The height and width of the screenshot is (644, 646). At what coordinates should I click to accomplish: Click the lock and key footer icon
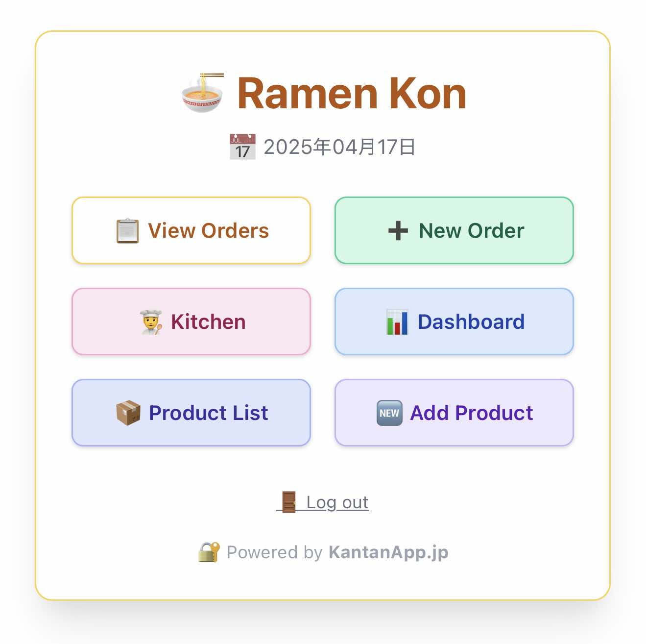point(209,552)
